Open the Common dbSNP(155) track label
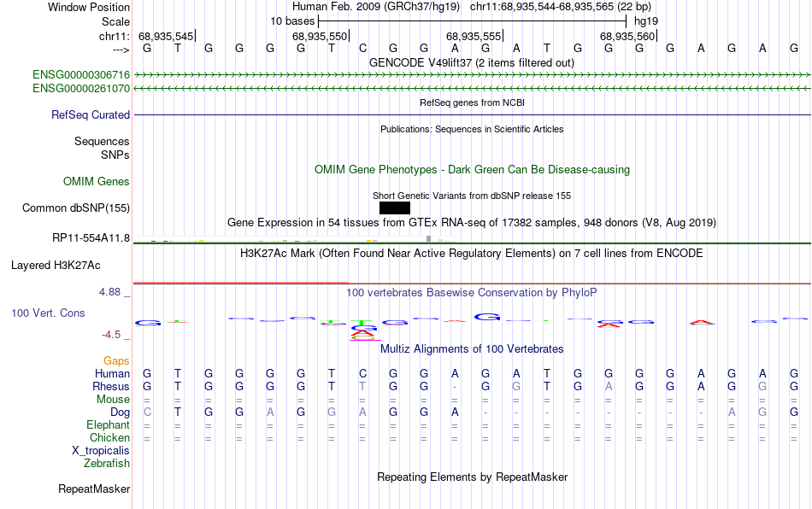This screenshot has width=812, height=509. click(x=76, y=208)
